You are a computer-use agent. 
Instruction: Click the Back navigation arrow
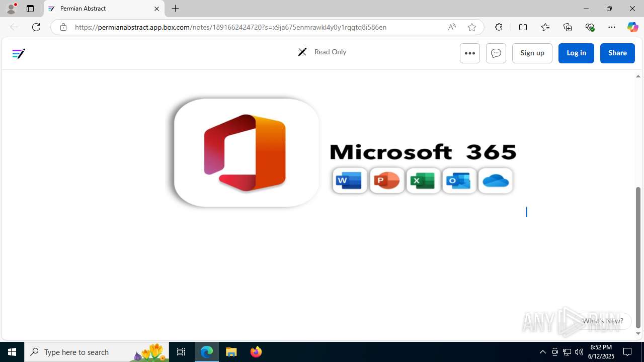(14, 27)
